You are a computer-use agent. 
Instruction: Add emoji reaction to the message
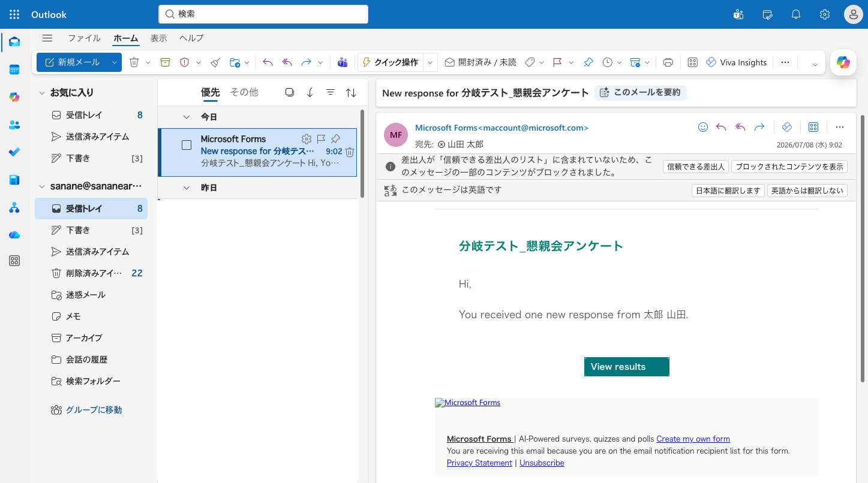pyautogui.click(x=703, y=127)
